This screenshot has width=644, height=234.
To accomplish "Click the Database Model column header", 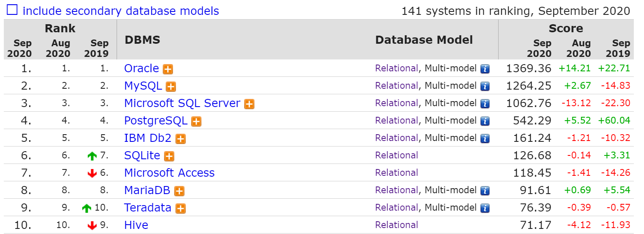I will pos(424,40).
